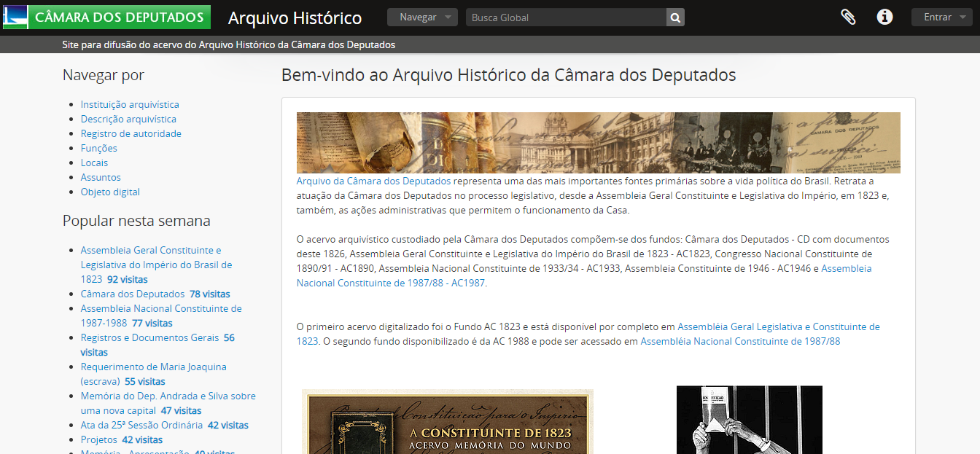Click the site description tagline text
Image resolution: width=980 pixels, height=454 pixels.
tap(229, 44)
